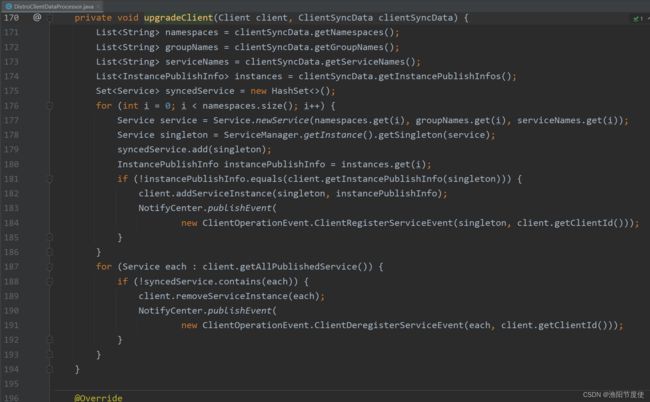The image size is (650, 402).
Task: Click publishEvent on line 183
Action: click(239, 208)
